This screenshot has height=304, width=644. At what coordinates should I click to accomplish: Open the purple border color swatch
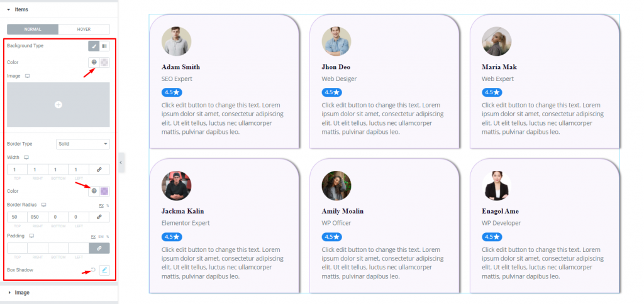click(104, 191)
